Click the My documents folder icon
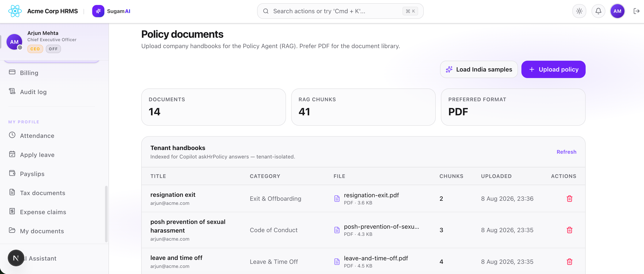 [12, 230]
